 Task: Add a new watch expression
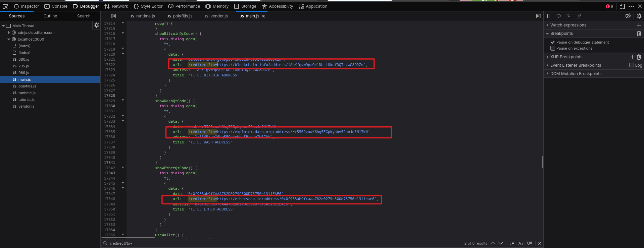click(639, 25)
